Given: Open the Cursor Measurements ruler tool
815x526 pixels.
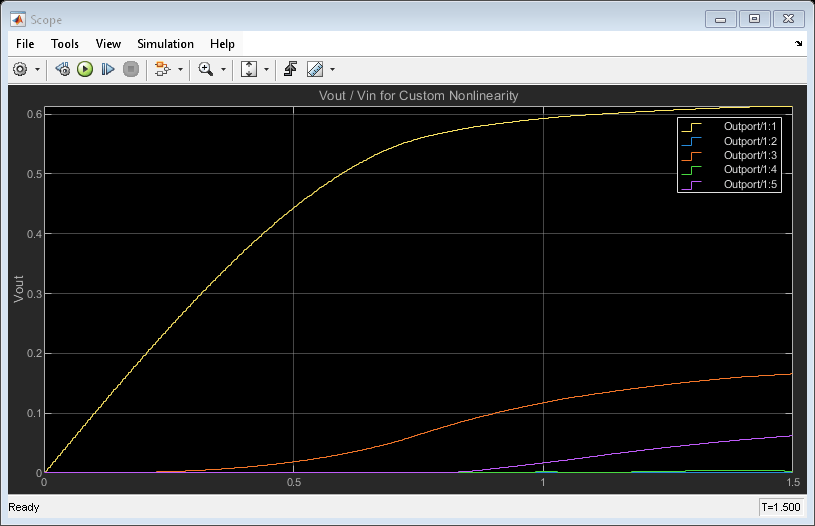Looking at the screenshot, I should coord(315,69).
